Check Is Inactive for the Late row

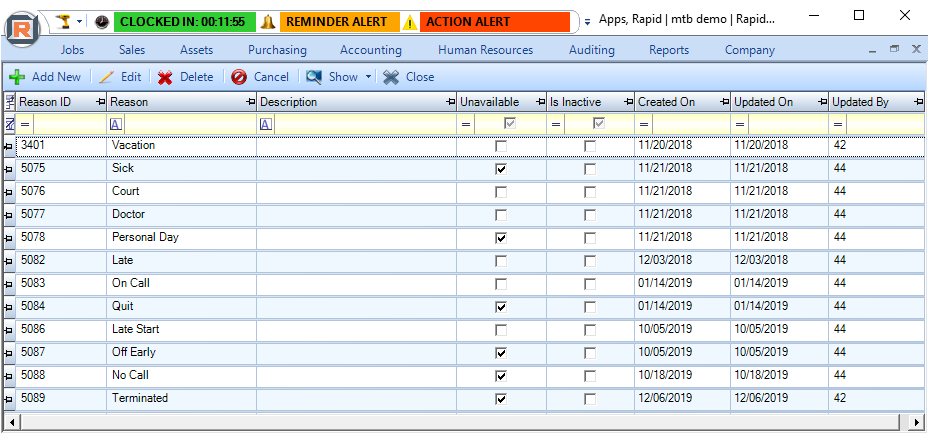[590, 261]
